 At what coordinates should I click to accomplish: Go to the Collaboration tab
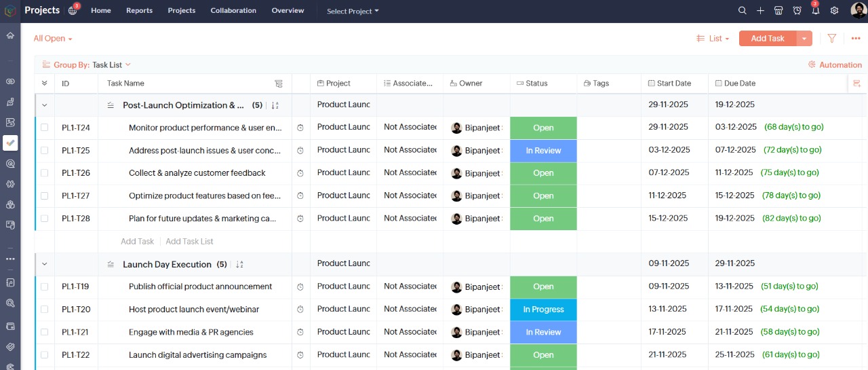pyautogui.click(x=233, y=11)
